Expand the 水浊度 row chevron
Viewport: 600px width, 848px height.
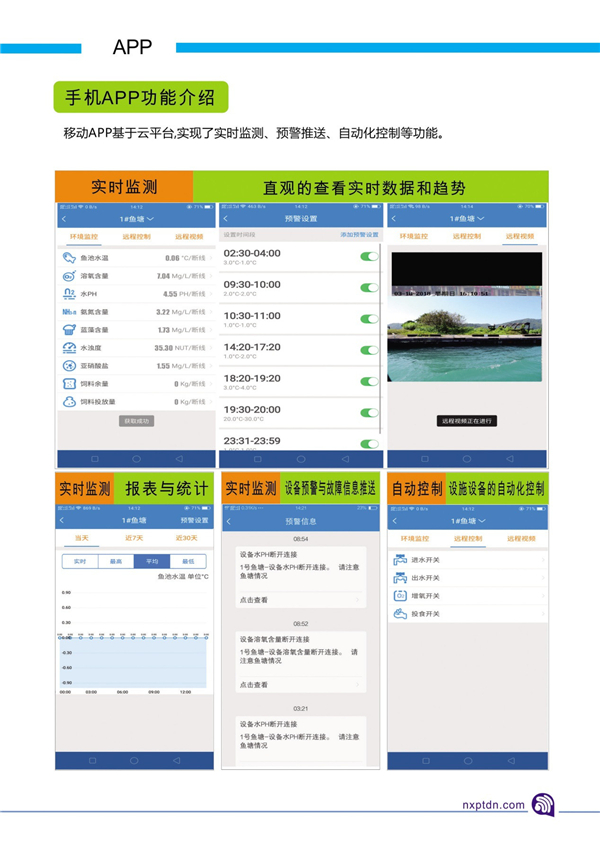tap(210, 348)
